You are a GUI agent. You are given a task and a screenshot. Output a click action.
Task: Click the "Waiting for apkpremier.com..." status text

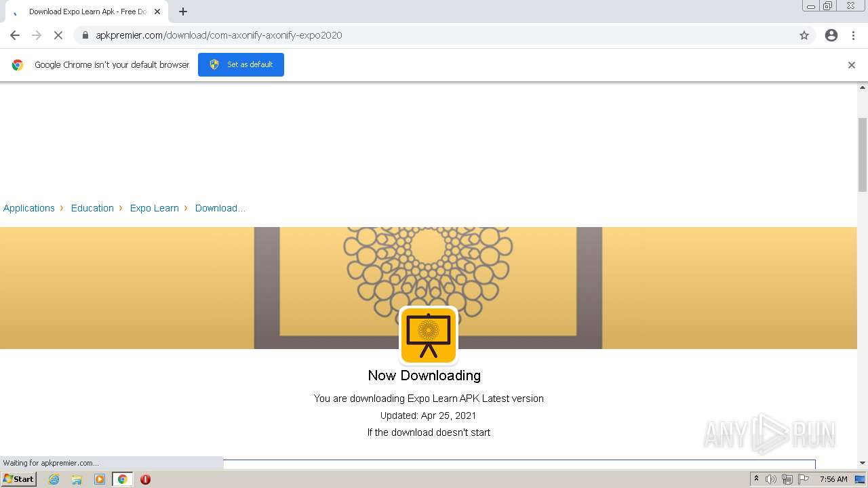pyautogui.click(x=51, y=463)
